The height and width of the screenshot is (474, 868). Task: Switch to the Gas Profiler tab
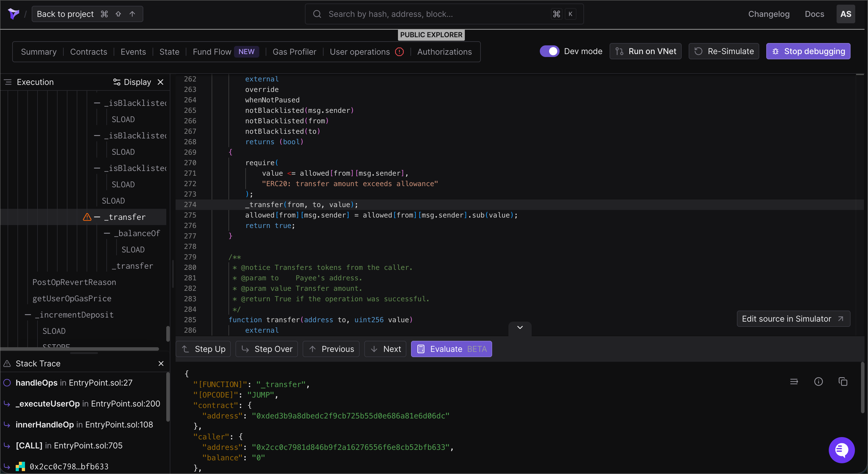294,52
